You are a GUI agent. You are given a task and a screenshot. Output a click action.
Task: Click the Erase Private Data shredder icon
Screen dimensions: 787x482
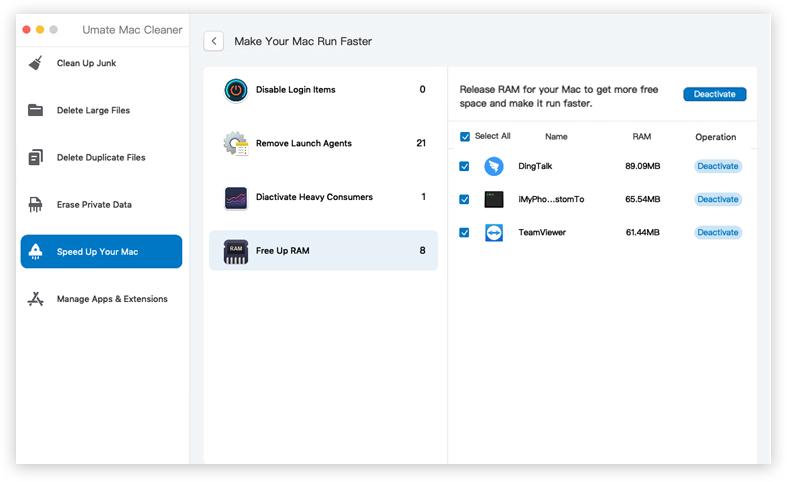tap(36, 205)
